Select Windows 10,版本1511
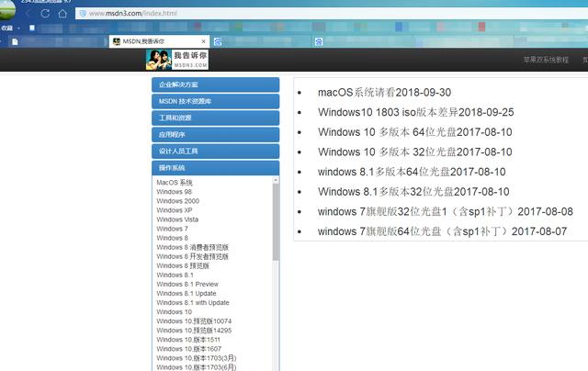 pos(188,340)
